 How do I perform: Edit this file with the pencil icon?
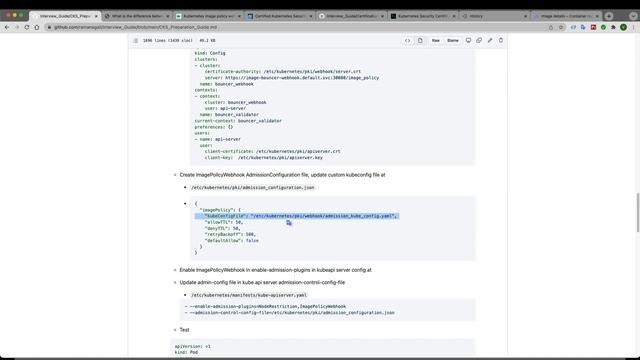pos(490,40)
